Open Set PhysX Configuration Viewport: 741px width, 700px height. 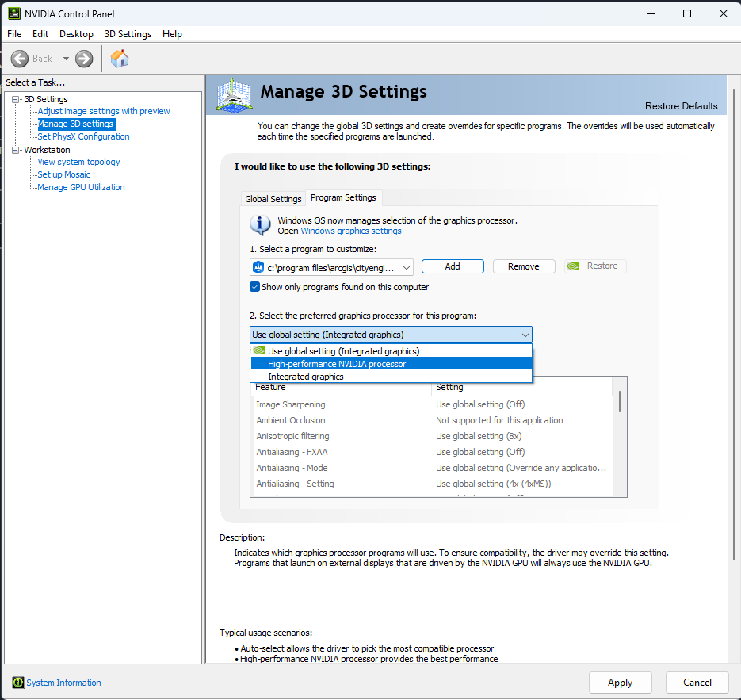pyautogui.click(x=83, y=136)
